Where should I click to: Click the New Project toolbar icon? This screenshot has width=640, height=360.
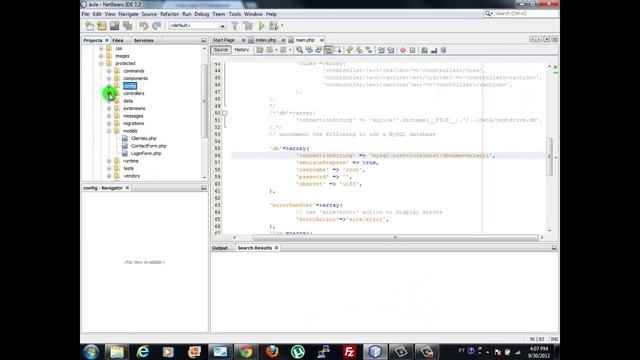point(102,26)
